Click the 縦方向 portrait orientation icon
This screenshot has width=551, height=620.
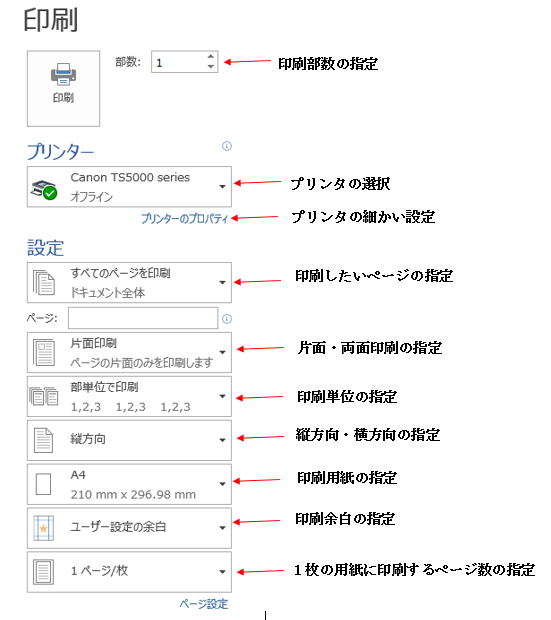tap(43, 440)
